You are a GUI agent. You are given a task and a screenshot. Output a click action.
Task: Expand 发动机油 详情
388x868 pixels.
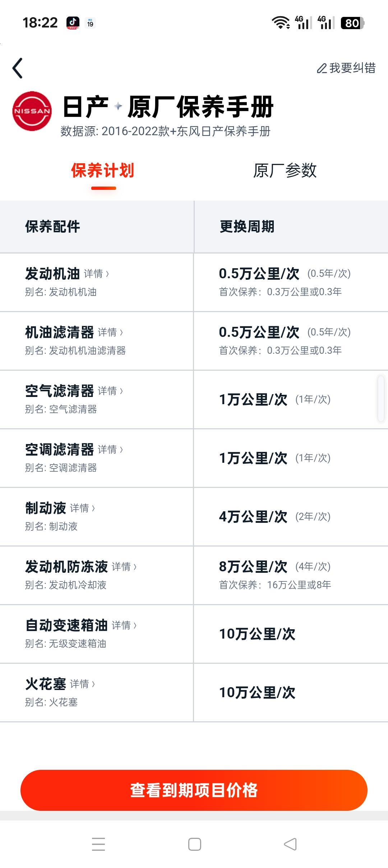pos(96,274)
